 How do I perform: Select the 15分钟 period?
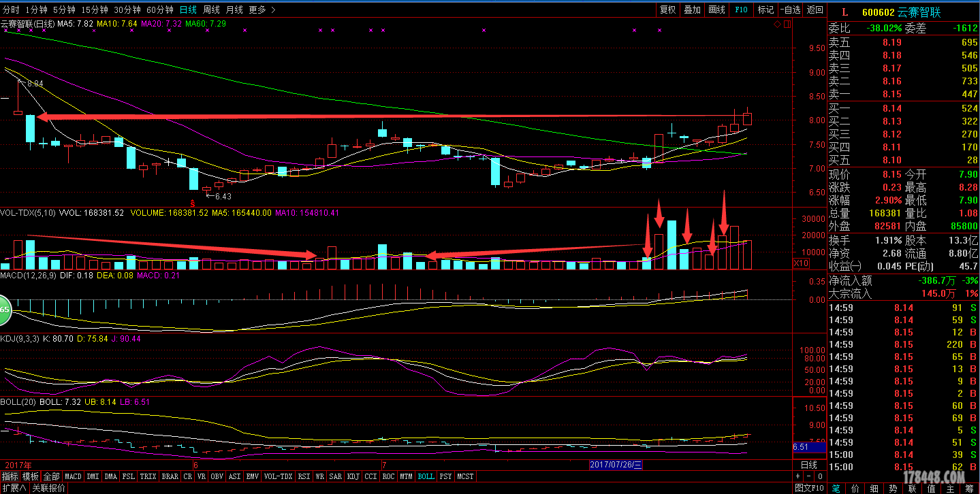pyautogui.click(x=94, y=10)
